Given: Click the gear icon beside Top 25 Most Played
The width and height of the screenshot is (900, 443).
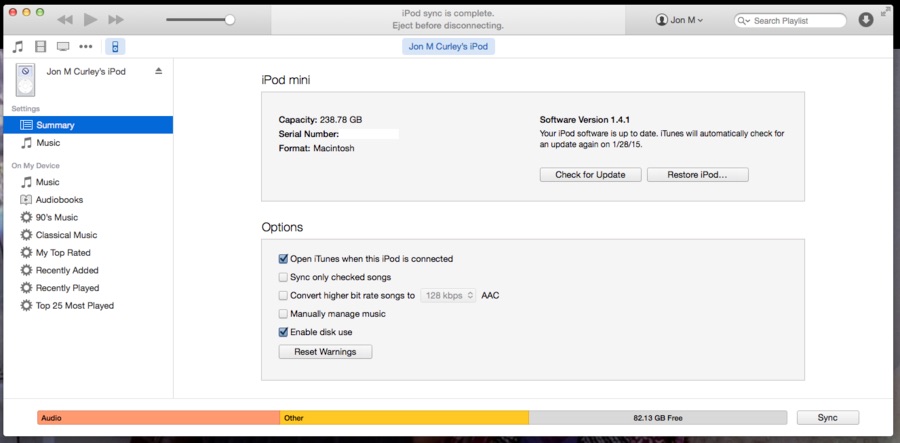Looking at the screenshot, I should 26,306.
